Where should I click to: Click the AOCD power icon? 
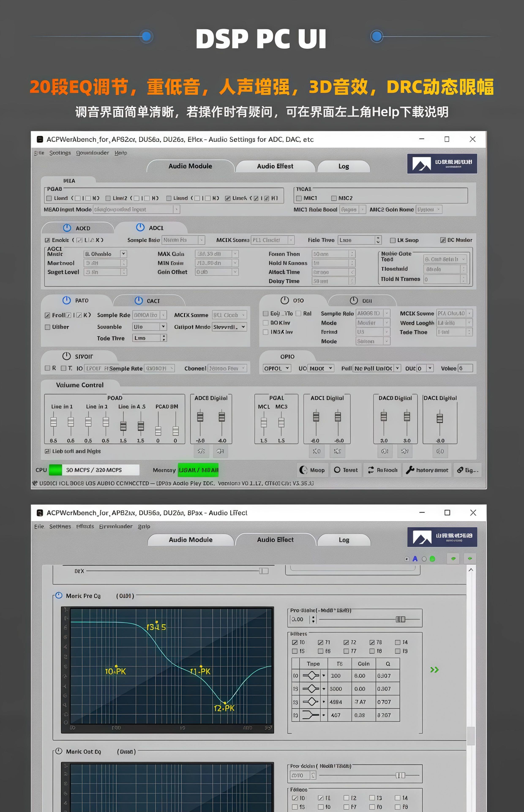click(x=67, y=228)
